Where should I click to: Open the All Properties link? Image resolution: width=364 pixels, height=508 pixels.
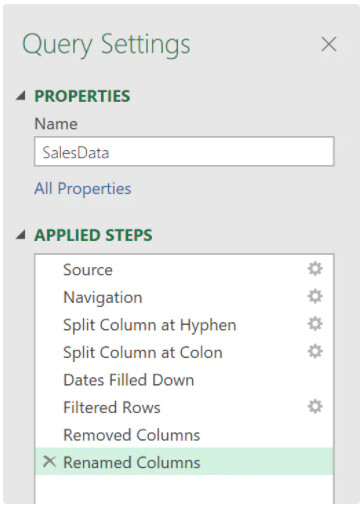[83, 189]
